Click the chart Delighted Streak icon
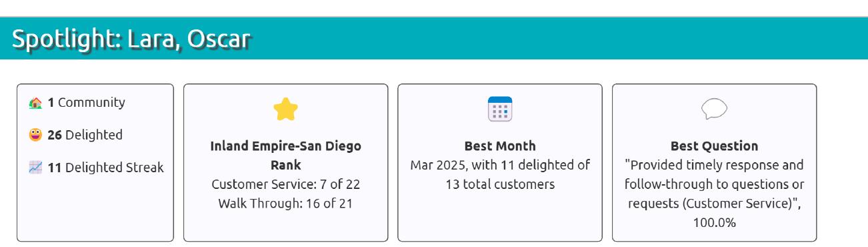 (x=36, y=168)
